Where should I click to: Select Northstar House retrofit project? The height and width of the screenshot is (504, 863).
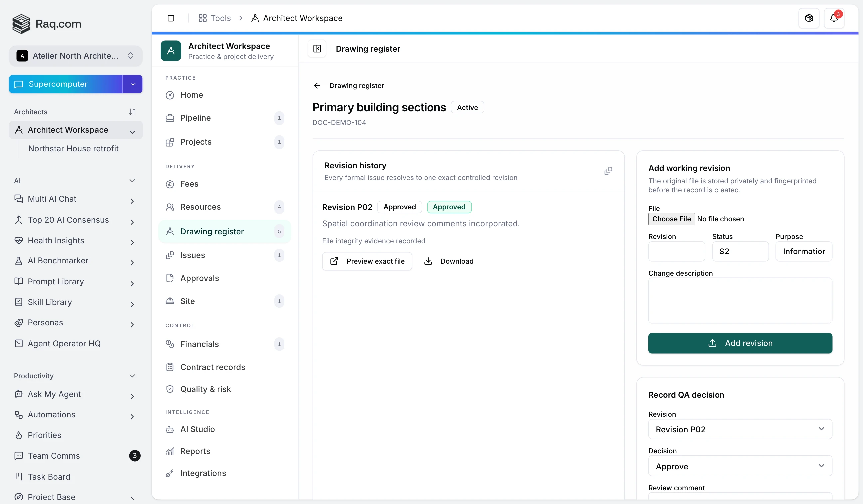[x=73, y=148]
